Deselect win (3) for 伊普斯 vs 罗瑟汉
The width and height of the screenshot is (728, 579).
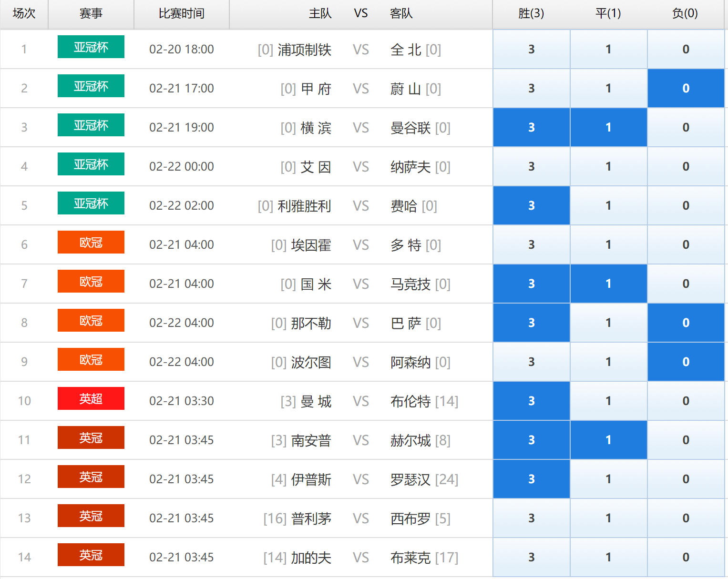[532, 479]
